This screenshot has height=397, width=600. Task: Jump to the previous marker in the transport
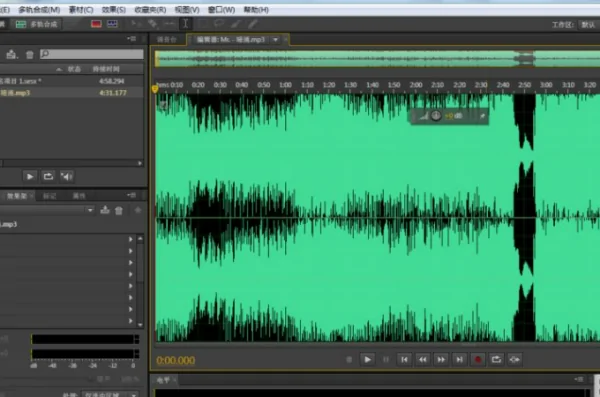[x=404, y=359]
